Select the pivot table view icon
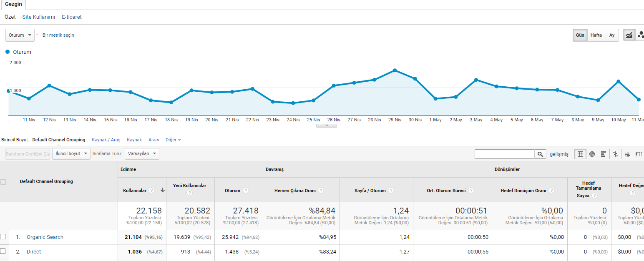The width and height of the screenshot is (644, 261). [x=639, y=154]
